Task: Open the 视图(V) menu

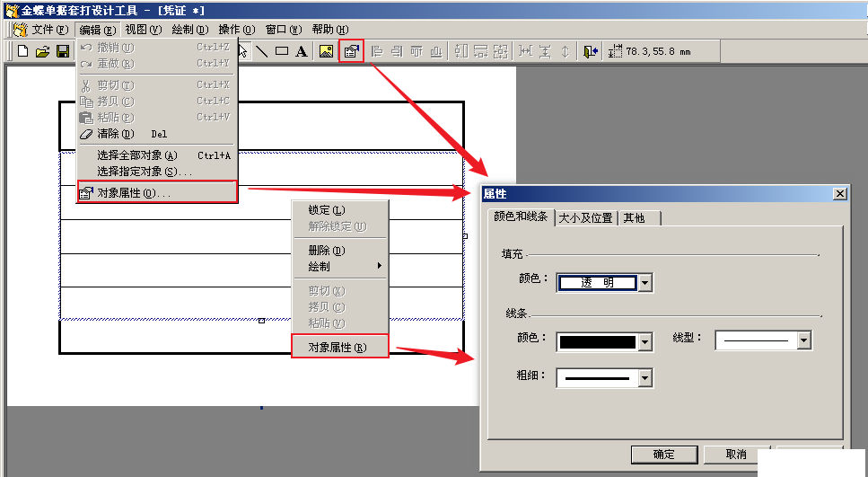Action: click(x=143, y=30)
